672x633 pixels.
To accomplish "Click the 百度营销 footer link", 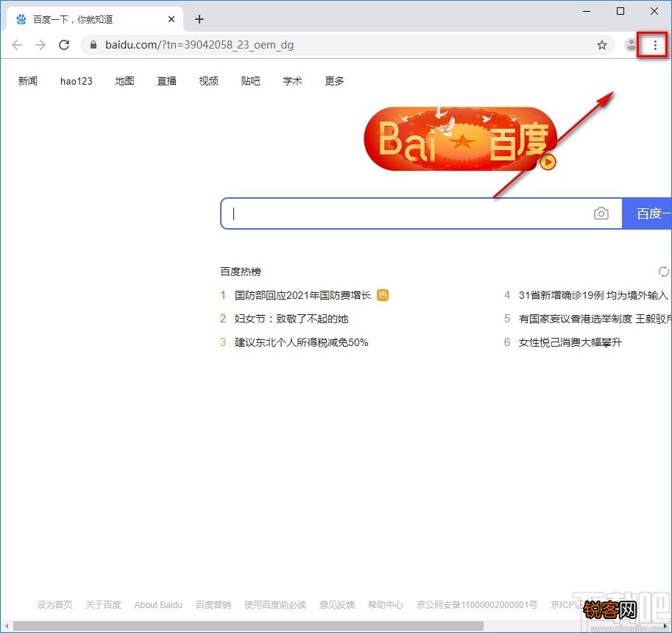I will [213, 605].
